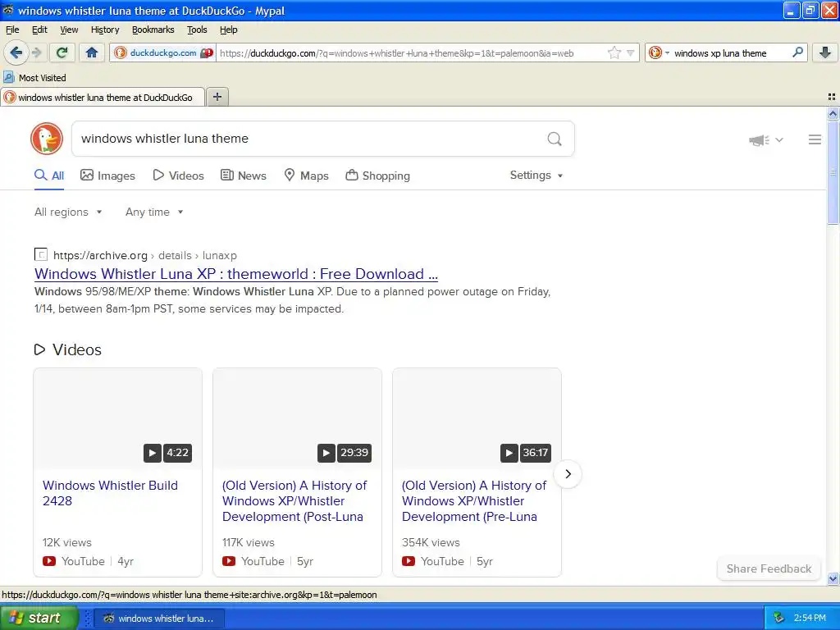Open the Bookmarks menu
This screenshot has width=840, height=630.
153,30
